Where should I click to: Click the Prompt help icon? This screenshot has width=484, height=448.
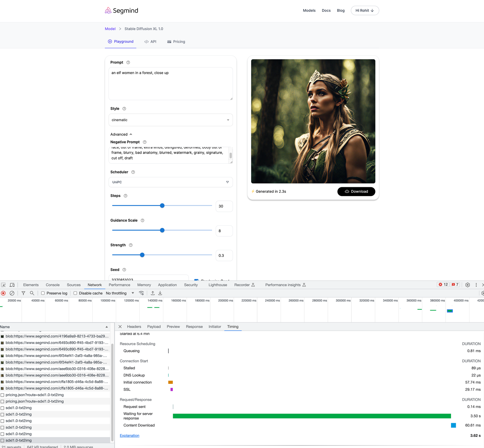tap(128, 62)
